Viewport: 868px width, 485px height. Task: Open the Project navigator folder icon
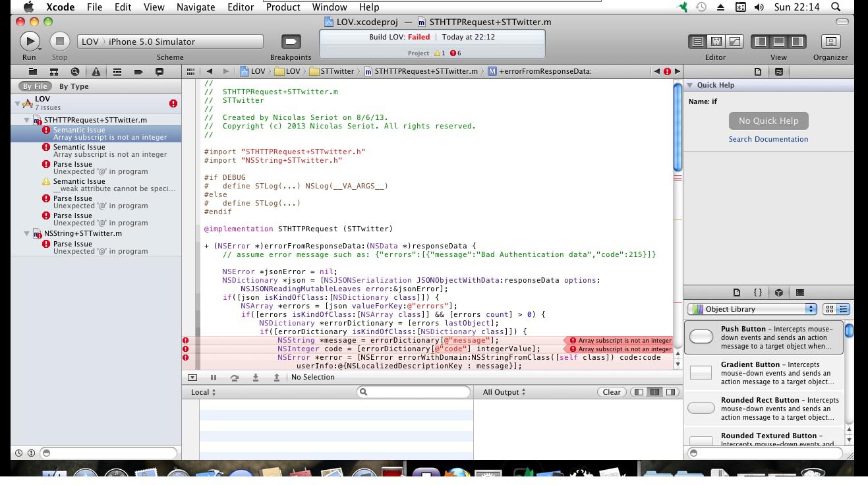[x=32, y=71]
